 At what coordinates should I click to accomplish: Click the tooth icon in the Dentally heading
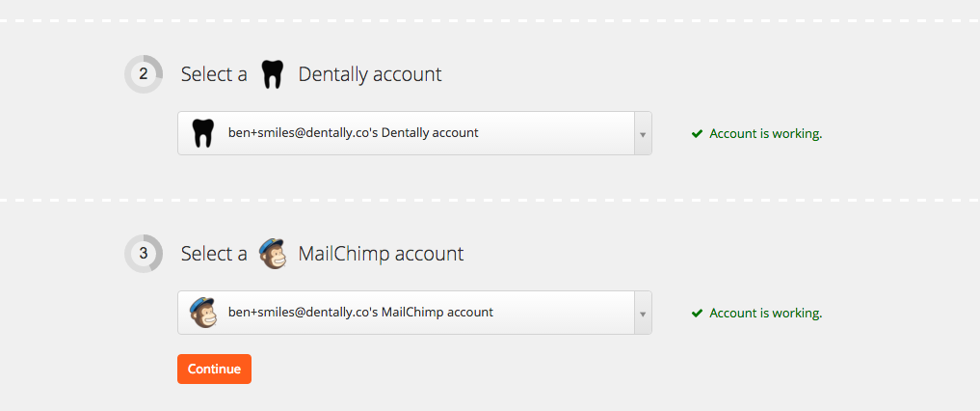[x=273, y=74]
